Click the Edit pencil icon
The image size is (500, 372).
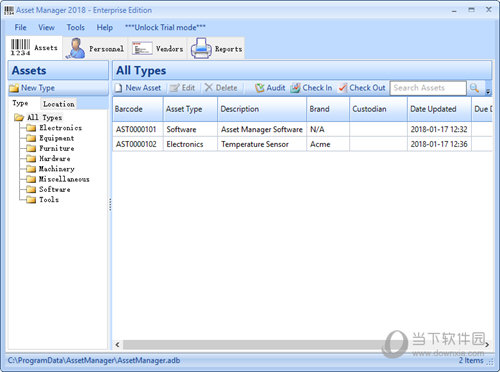[174, 88]
